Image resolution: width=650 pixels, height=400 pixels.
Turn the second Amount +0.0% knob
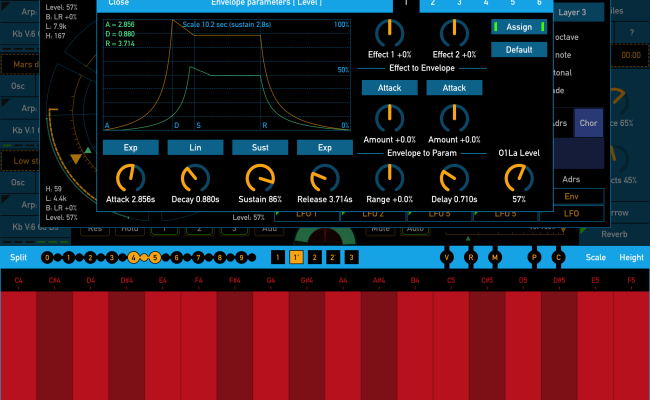point(454,119)
